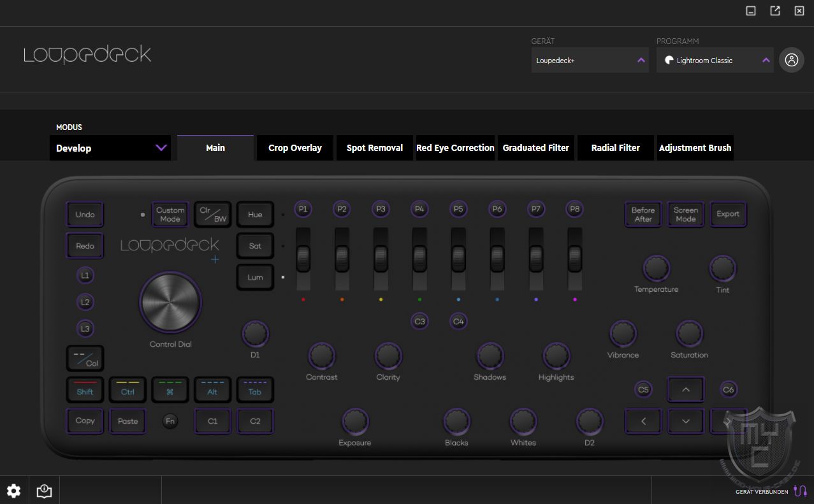Open window in external pop-out icon
The height and width of the screenshot is (504, 814).
tap(775, 11)
